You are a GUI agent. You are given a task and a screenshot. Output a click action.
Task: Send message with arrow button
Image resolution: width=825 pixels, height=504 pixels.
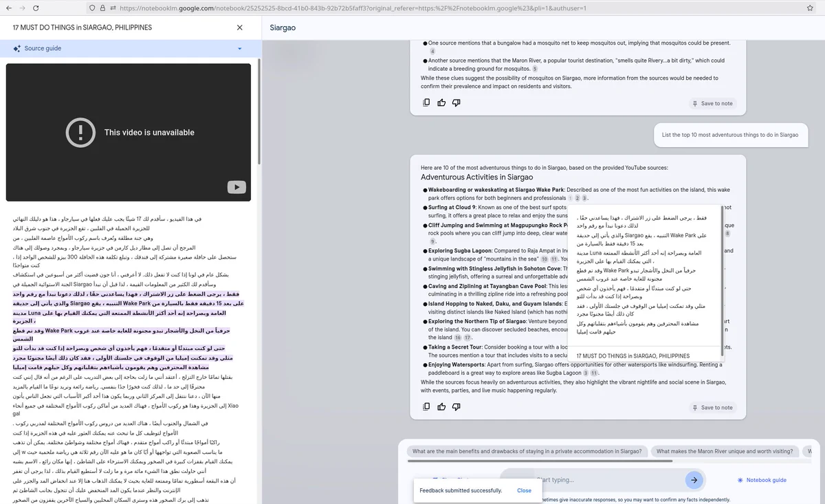[x=694, y=480]
